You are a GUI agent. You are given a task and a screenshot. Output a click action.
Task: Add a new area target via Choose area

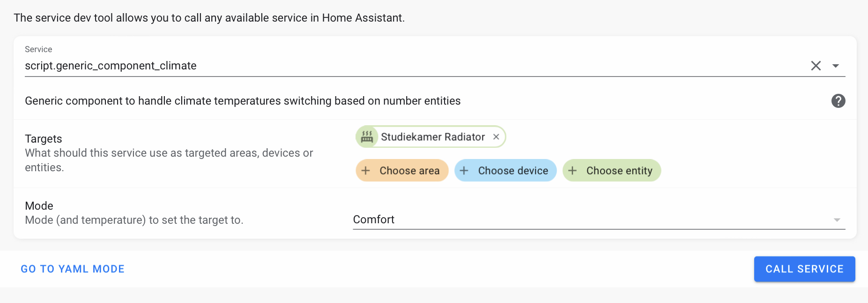click(x=401, y=170)
